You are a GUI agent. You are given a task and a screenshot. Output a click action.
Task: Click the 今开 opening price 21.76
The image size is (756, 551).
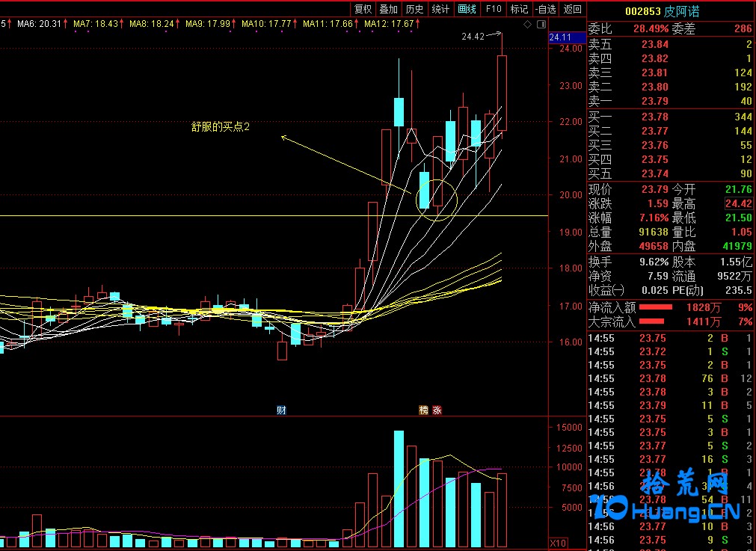click(739, 189)
